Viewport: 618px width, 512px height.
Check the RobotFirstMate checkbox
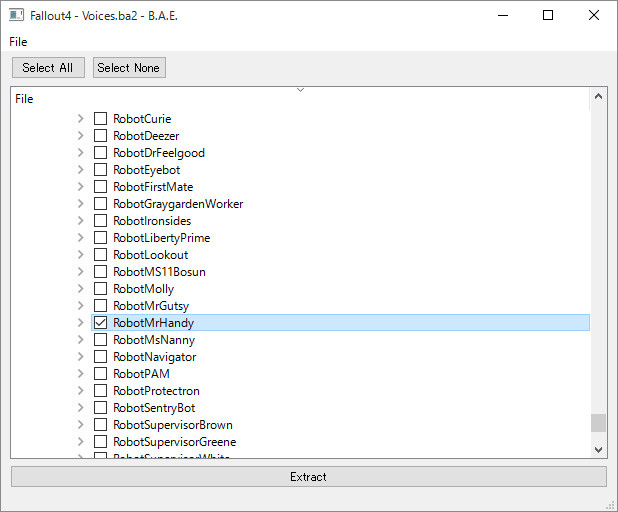pyautogui.click(x=101, y=186)
